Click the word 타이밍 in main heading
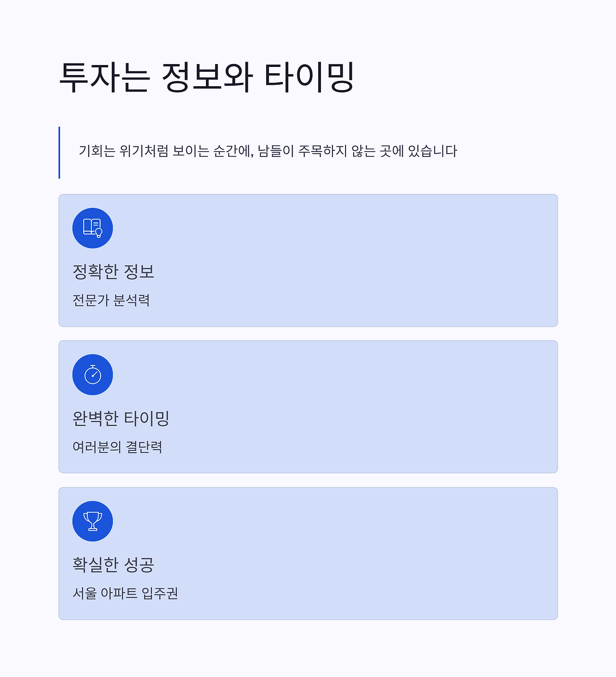This screenshot has width=616, height=677. [309, 77]
